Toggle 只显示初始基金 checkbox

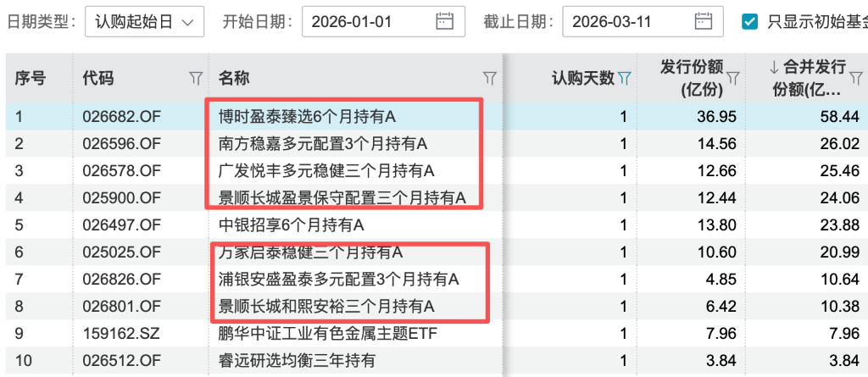coord(749,21)
